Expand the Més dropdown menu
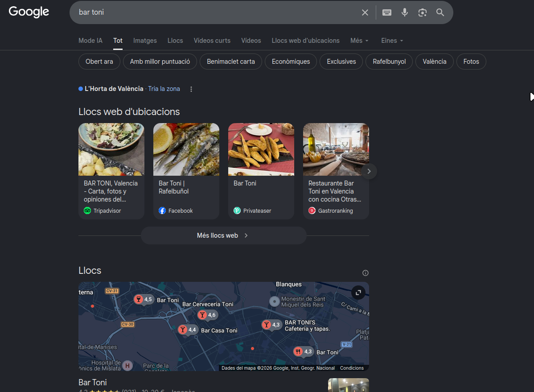 359,41
